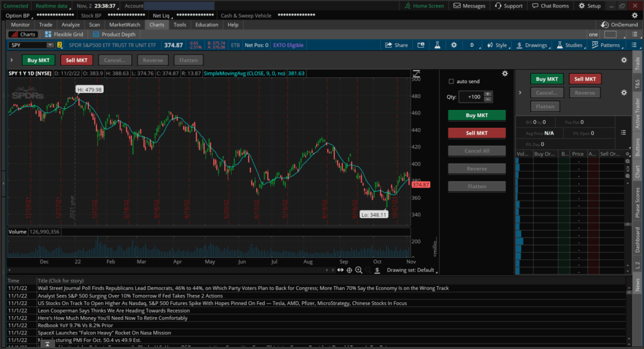The image size is (644, 349).
Task: Click the crosshair target icon below chart
Action: 350,270
